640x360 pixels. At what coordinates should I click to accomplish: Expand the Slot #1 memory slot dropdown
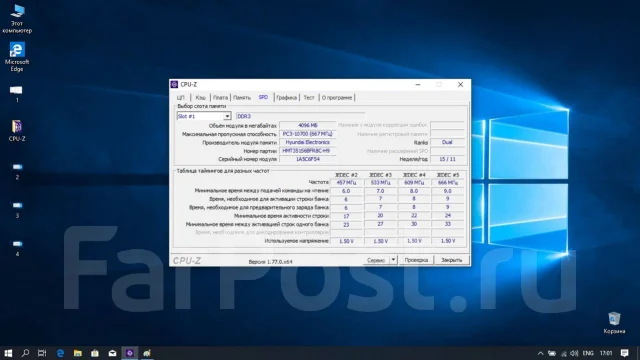coord(227,116)
